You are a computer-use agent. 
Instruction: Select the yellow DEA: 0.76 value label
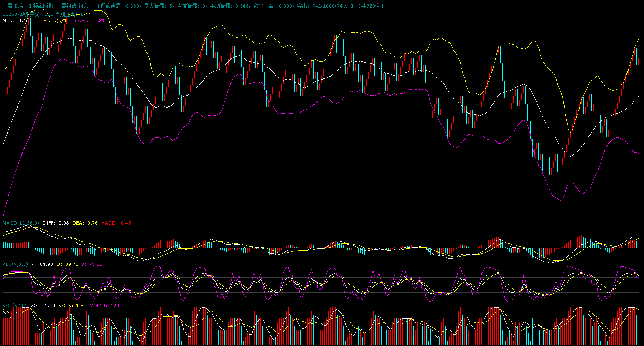click(x=85, y=223)
